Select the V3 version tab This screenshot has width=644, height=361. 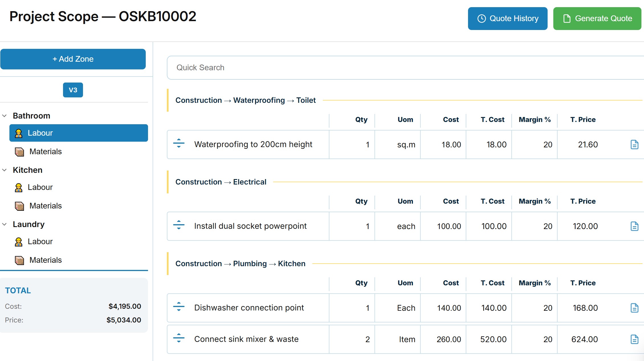(x=73, y=90)
